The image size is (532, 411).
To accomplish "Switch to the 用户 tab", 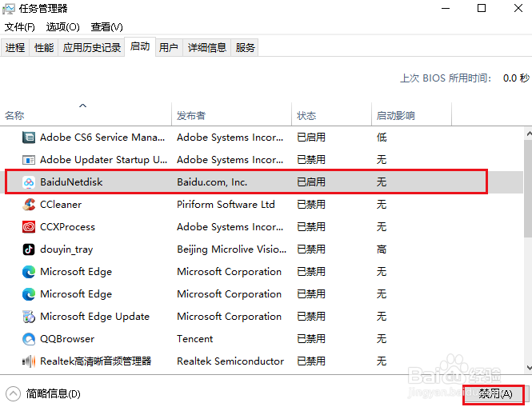I will [x=169, y=47].
